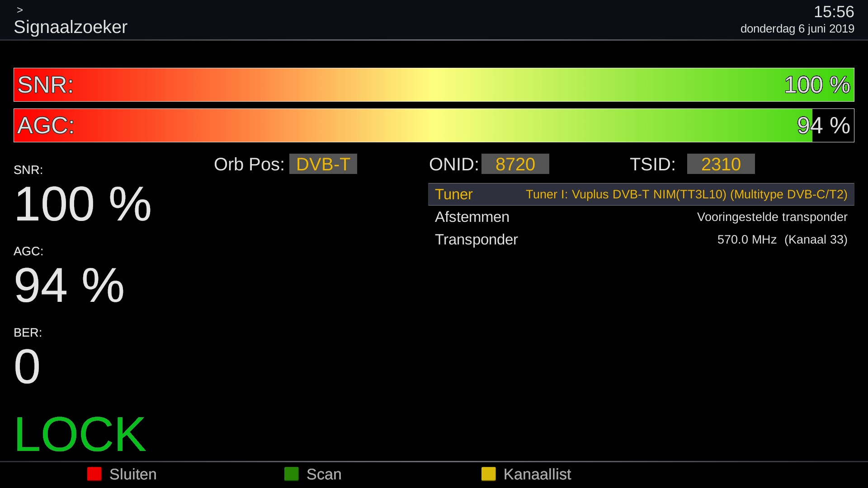Click the Signaalzoeker title
Screen dimensions: 868x488
71,27
